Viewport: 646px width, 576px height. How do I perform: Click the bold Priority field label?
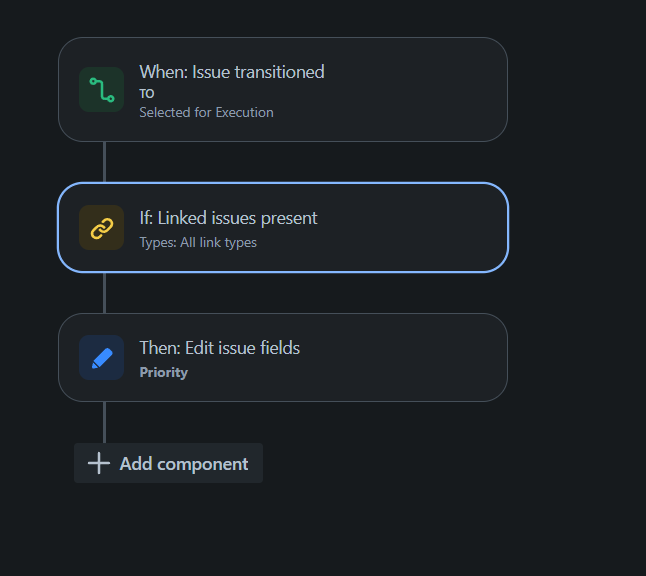click(163, 372)
